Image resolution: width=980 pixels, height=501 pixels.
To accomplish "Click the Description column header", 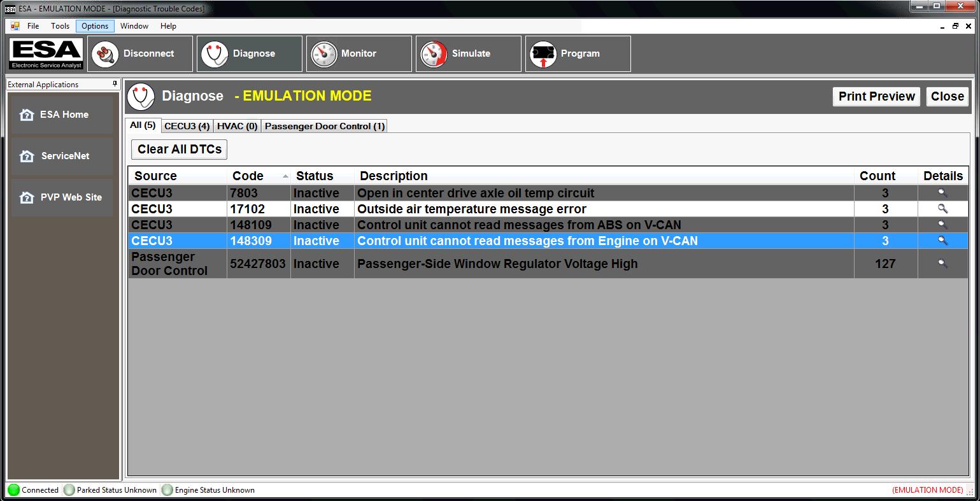I will (604, 176).
